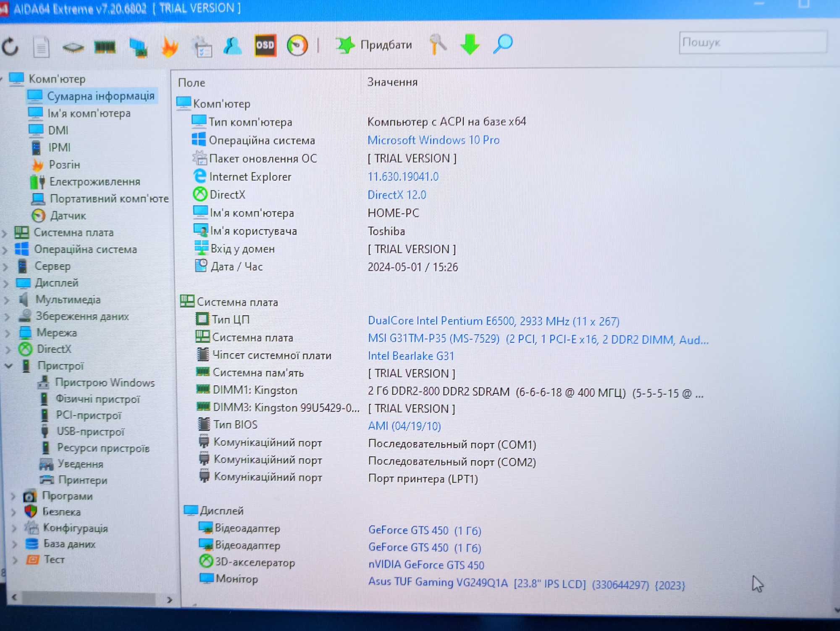Screen dimensions: 840x631
Task: Open the motherboard chip toolbar icon
Action: tap(73, 47)
